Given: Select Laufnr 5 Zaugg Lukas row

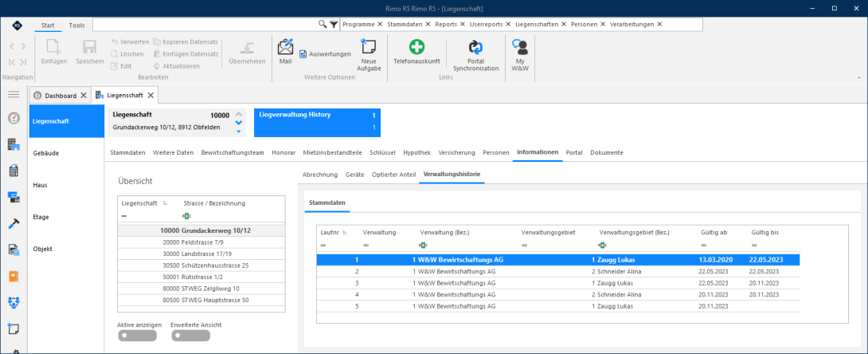Looking at the screenshot, I should pos(558,306).
